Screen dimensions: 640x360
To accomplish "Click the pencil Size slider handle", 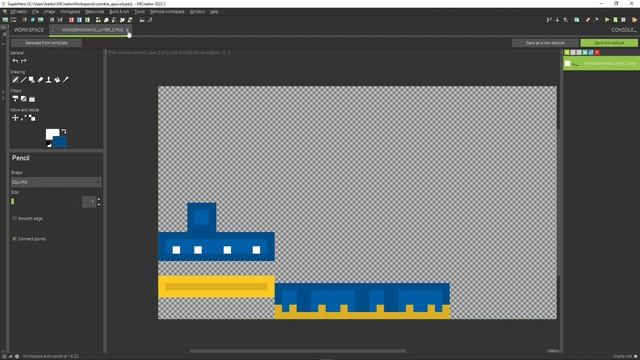I will pyautogui.click(x=13, y=202).
